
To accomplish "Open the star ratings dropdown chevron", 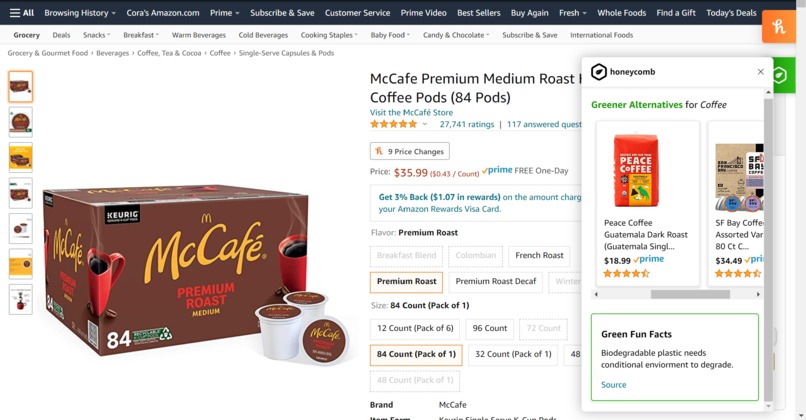I will [425, 124].
